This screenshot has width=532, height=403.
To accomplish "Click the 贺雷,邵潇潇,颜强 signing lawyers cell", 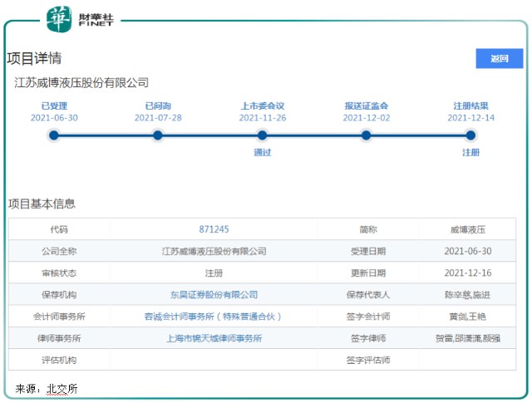I will pos(467,338).
